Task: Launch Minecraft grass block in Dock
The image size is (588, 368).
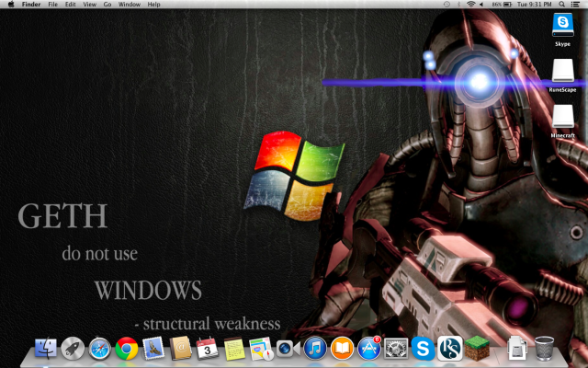Action: 477,349
